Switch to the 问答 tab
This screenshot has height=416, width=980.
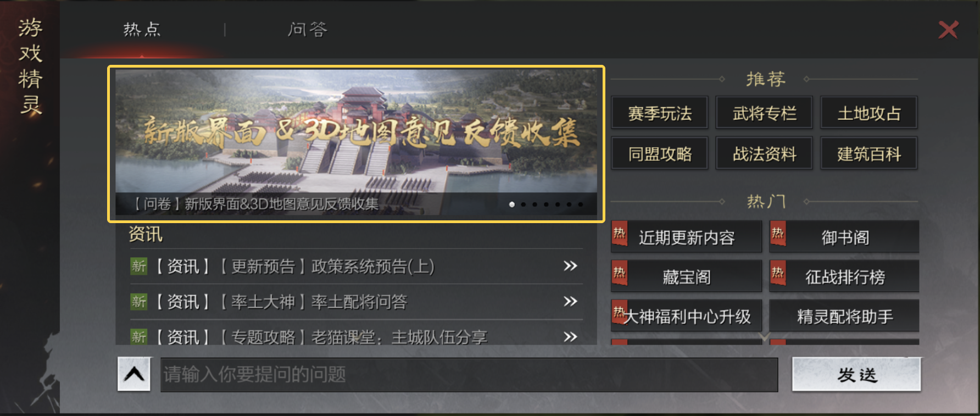[308, 29]
